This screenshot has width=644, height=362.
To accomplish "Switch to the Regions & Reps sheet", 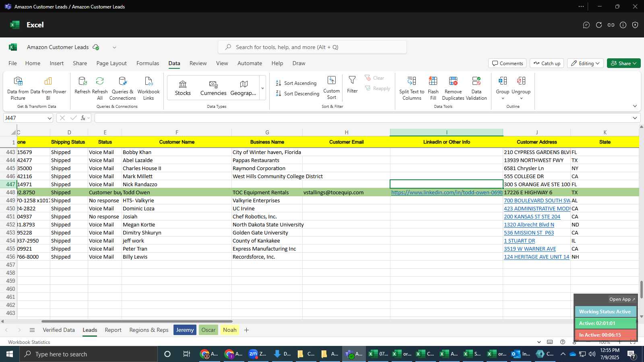I will pos(149,330).
